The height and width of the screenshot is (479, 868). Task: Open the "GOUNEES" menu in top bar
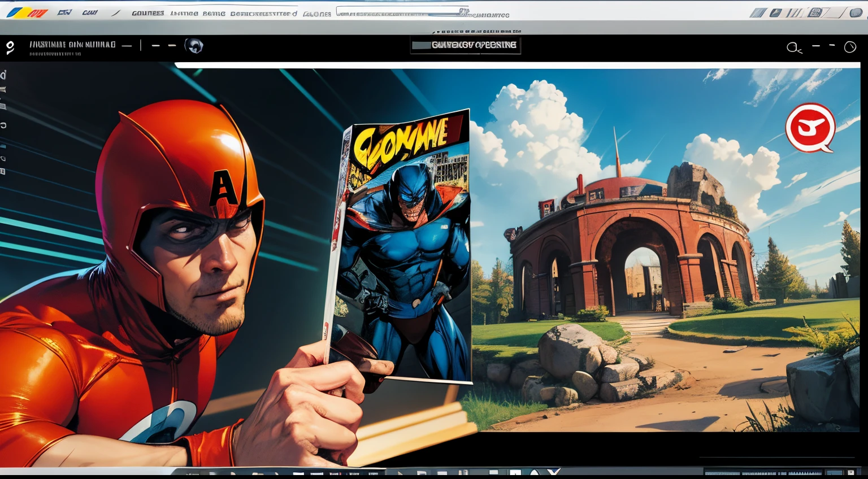147,13
